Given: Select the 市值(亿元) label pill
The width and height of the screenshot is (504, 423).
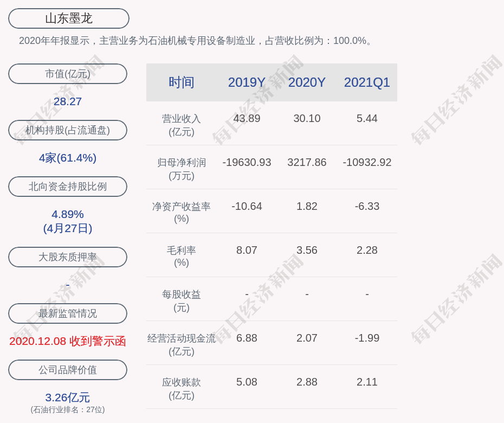Looking at the screenshot, I should tap(68, 74).
